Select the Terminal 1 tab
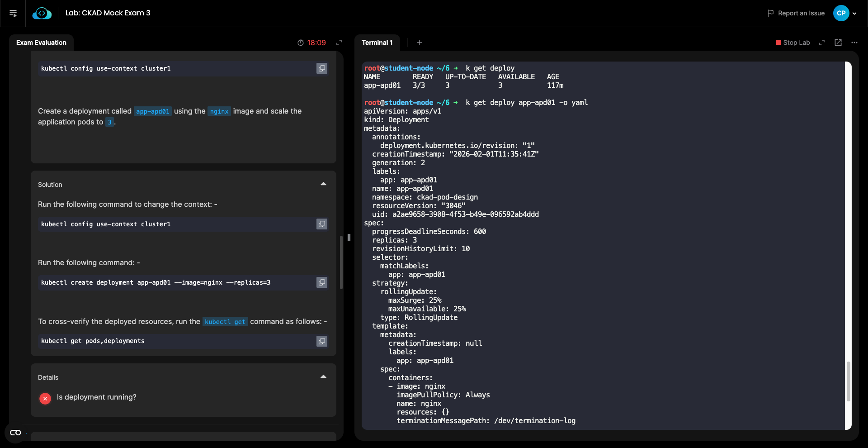868x448 pixels. click(x=377, y=43)
